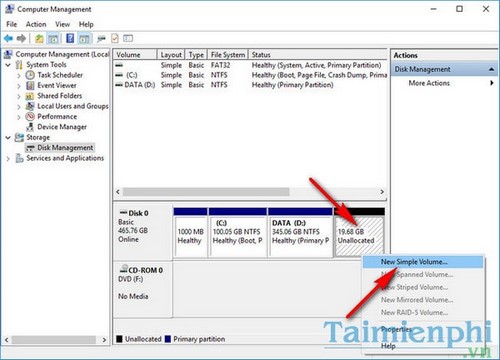This screenshot has width=500, height=360.
Task: Open the Action menu
Action: coord(36,24)
